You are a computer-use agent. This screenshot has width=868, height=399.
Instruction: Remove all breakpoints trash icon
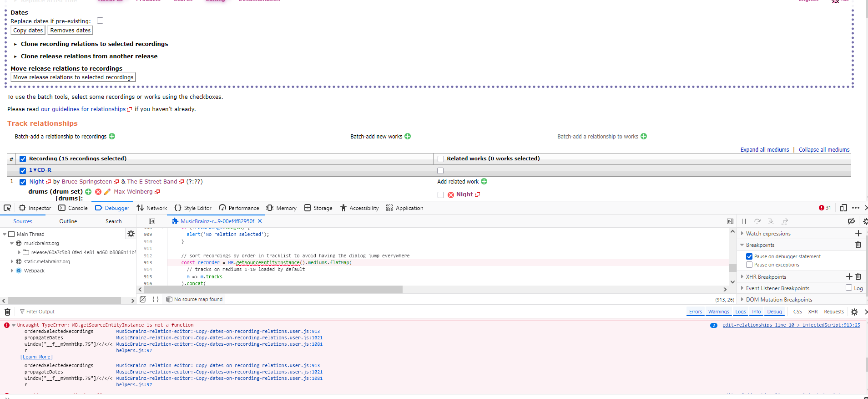[858, 245]
